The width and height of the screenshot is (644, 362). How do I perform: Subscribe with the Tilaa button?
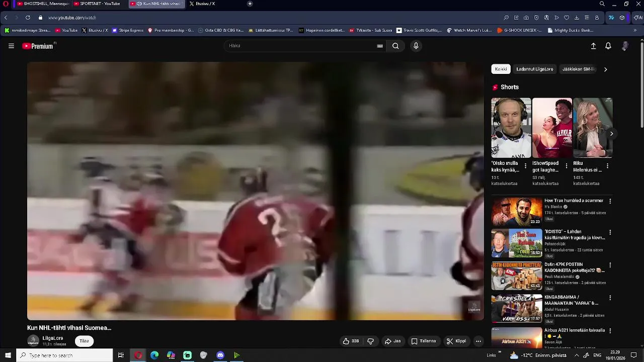pos(85,341)
